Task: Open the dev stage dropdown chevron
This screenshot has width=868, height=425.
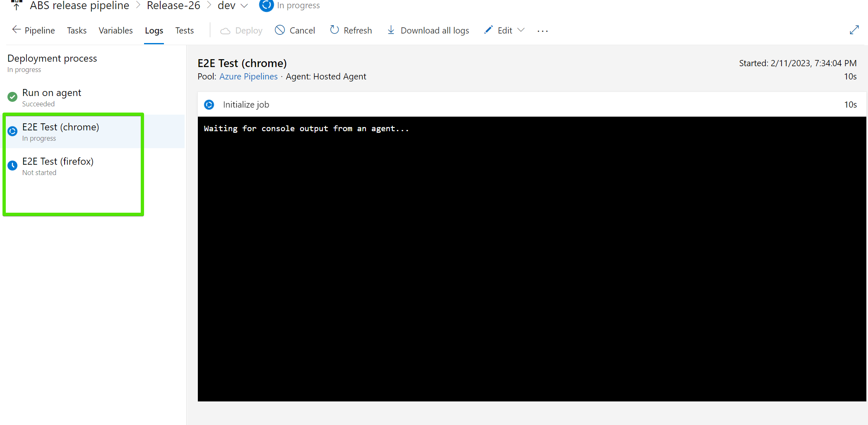Action: point(244,6)
